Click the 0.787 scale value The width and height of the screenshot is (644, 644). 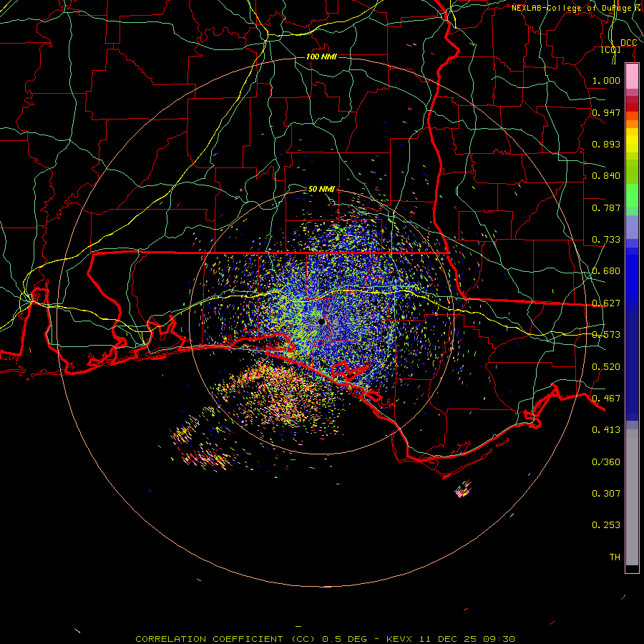pyautogui.click(x=606, y=208)
